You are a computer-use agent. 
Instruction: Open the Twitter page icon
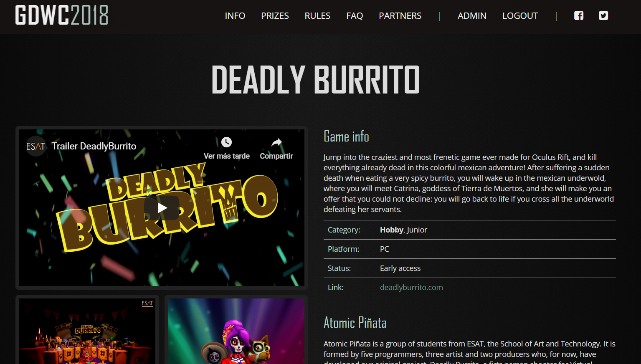603,16
